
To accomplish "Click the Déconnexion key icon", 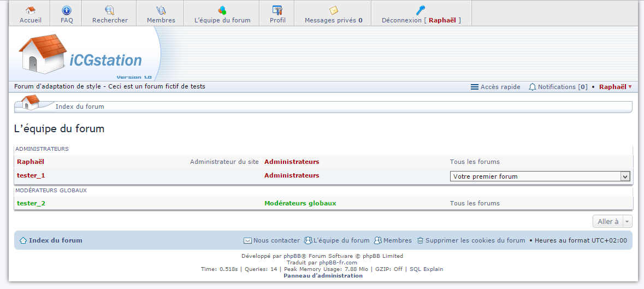I will coord(421,10).
